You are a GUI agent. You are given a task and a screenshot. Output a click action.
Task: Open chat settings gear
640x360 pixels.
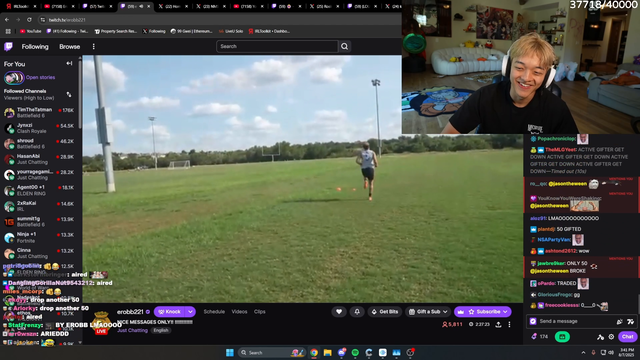tap(611, 337)
